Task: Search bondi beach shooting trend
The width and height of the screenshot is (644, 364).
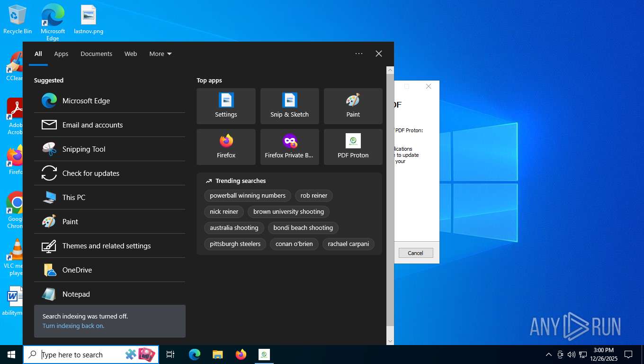Action: coord(303,227)
